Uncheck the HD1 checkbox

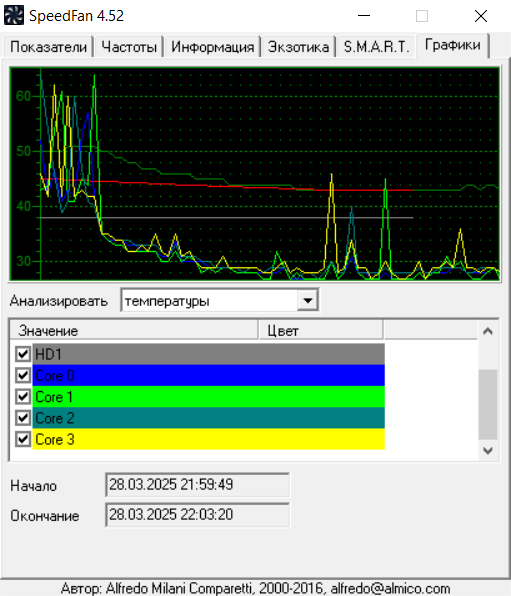[23, 354]
